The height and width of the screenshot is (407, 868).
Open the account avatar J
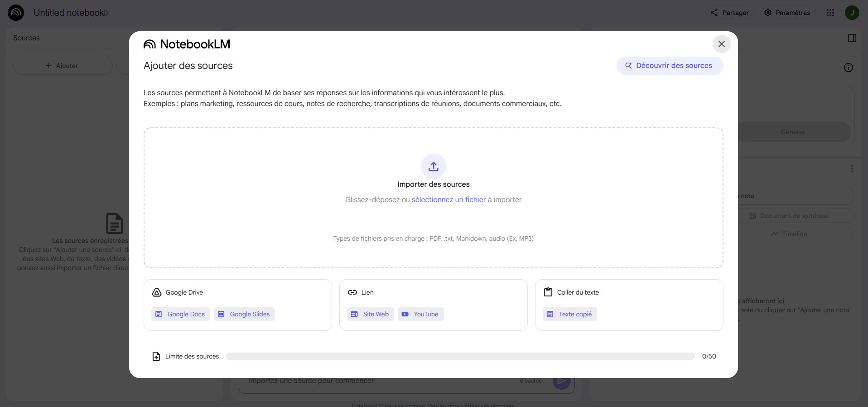[852, 13]
